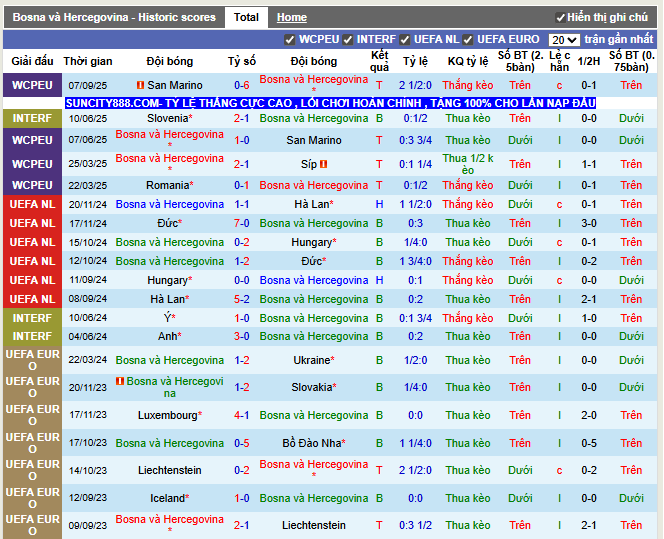664x539 pixels.
Task: Select the Ukraine team name
Action: (x=312, y=360)
